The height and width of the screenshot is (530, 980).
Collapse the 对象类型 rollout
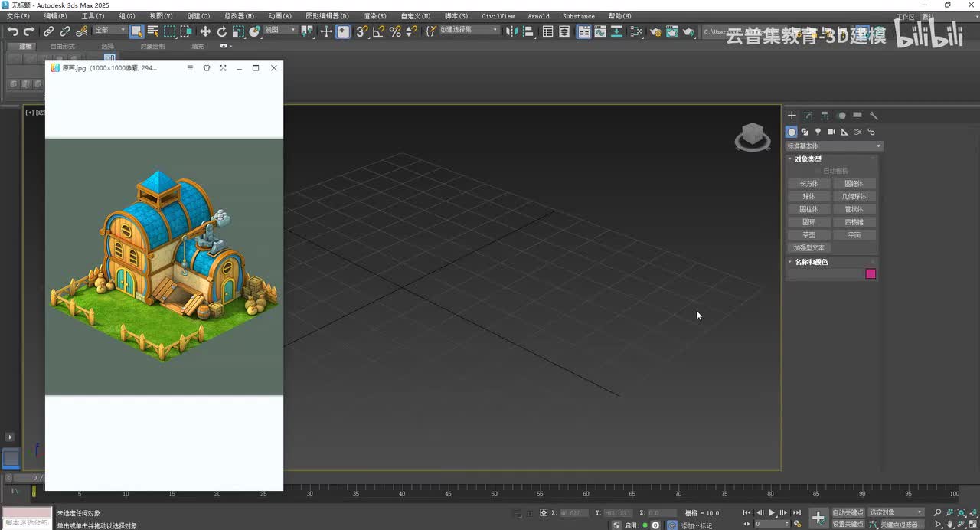tap(808, 159)
